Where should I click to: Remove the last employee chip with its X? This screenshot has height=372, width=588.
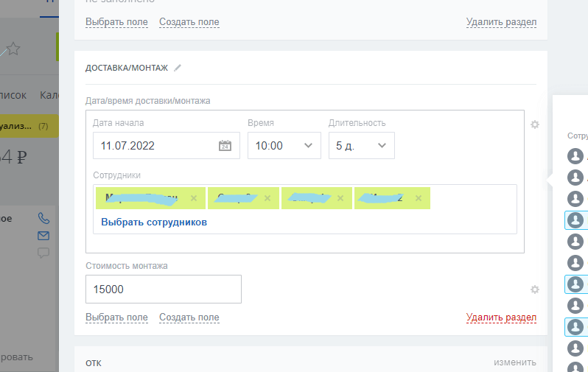click(x=419, y=198)
